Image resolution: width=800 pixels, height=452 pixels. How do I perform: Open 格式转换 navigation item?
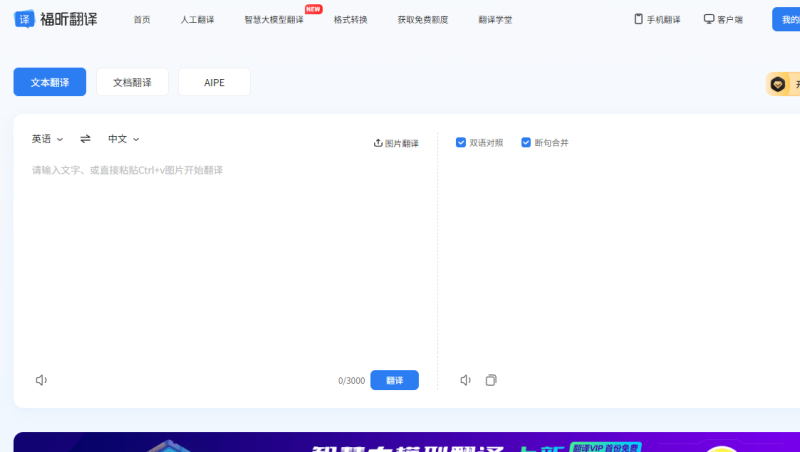[x=351, y=20]
